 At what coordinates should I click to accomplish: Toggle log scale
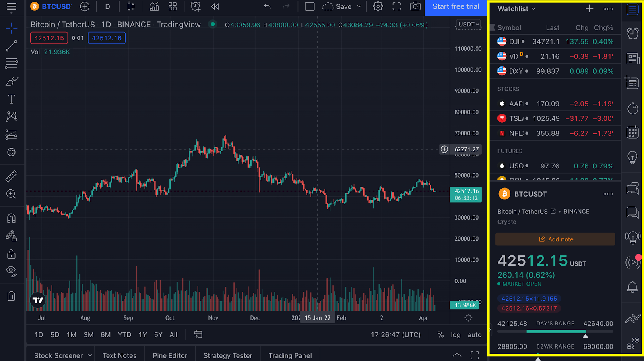coord(456,335)
